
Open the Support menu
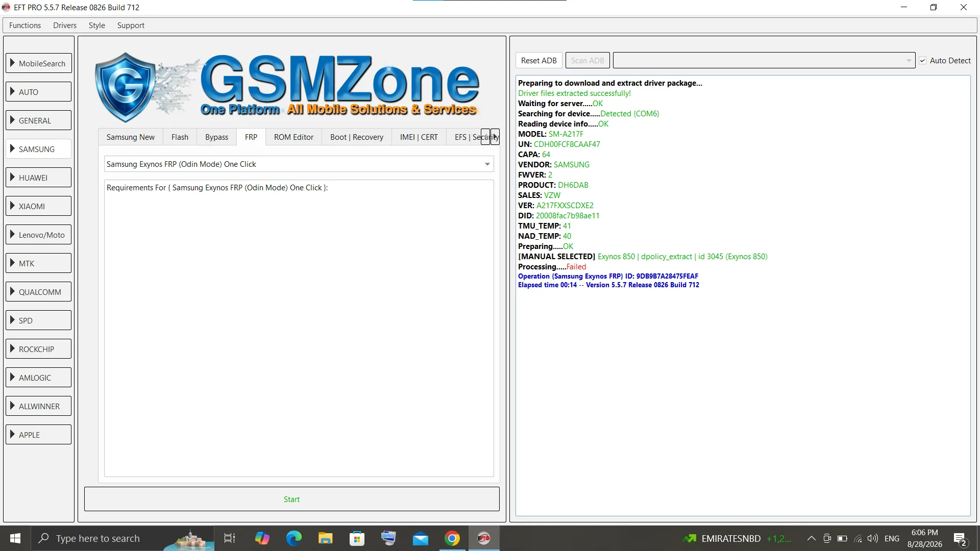131,26
